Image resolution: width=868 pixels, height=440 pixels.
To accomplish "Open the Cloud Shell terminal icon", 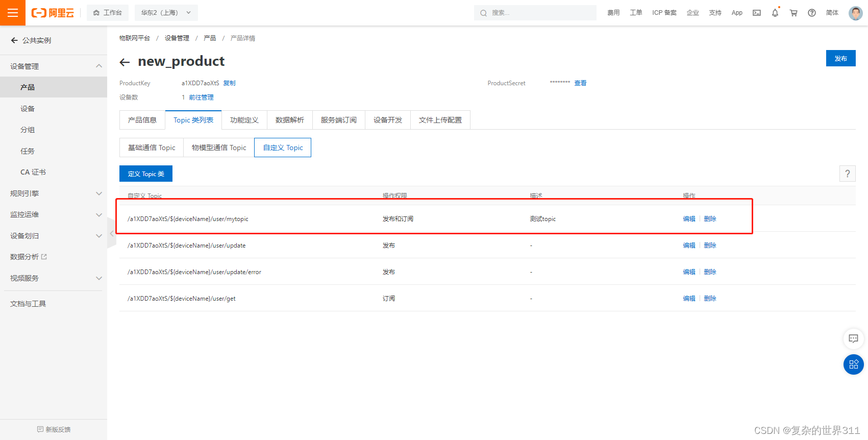I will click(757, 13).
